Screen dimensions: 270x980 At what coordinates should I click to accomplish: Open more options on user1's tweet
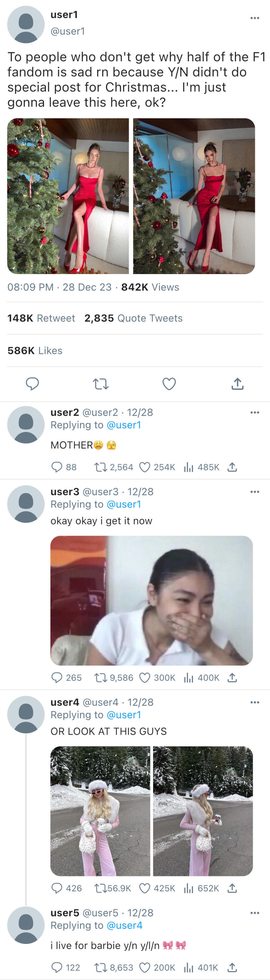tap(254, 18)
